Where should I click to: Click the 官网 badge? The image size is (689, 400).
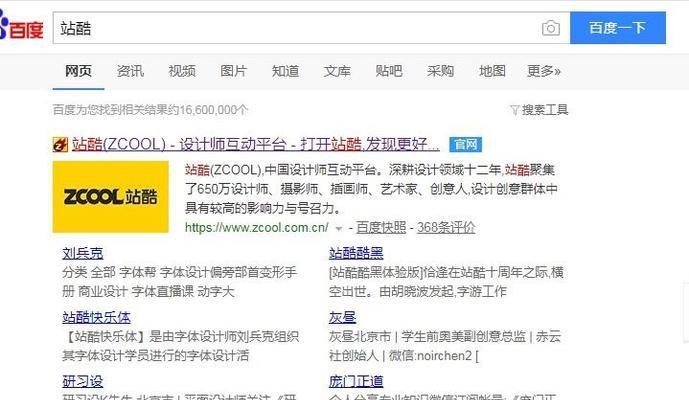tap(465, 144)
